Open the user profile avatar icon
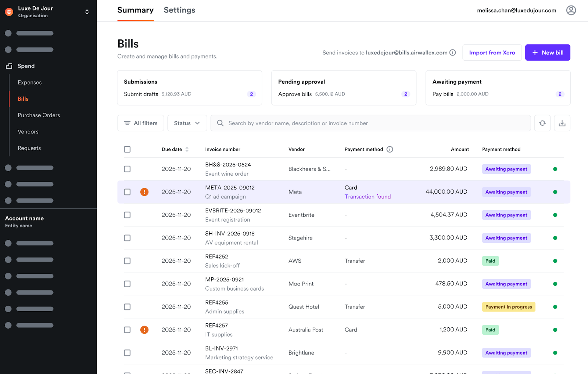588x374 pixels. 571,10
